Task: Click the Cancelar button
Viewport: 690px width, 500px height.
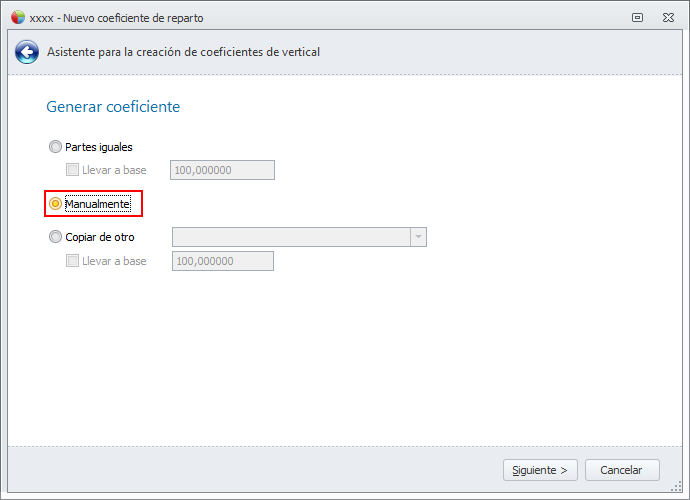Action: pyautogui.click(x=622, y=470)
